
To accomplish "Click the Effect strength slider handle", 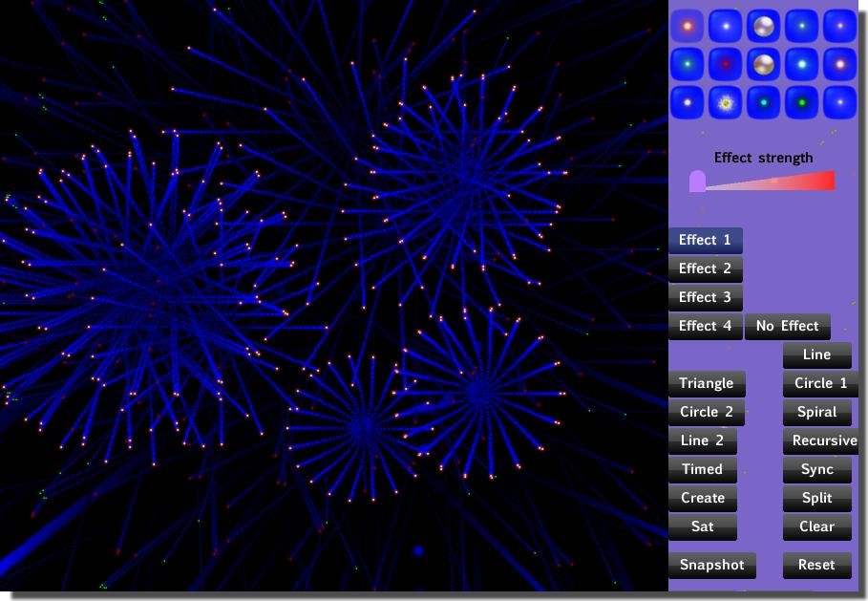I will pos(697,182).
